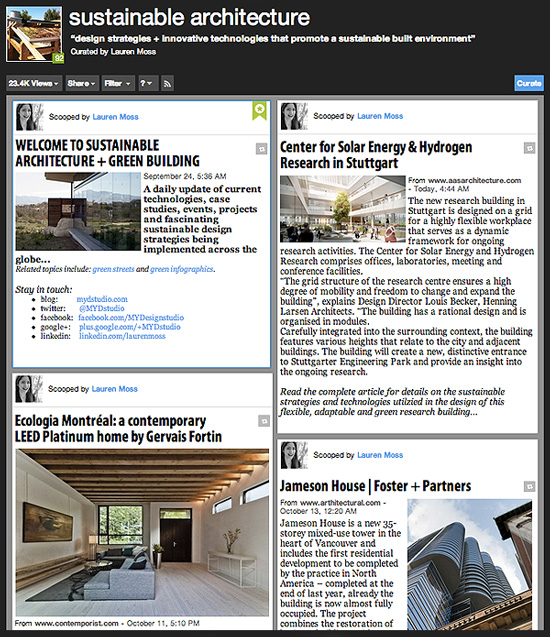Click rescoop icon on Center for Solar Energy post
Screen dimensions: 550x637
(x=529, y=148)
